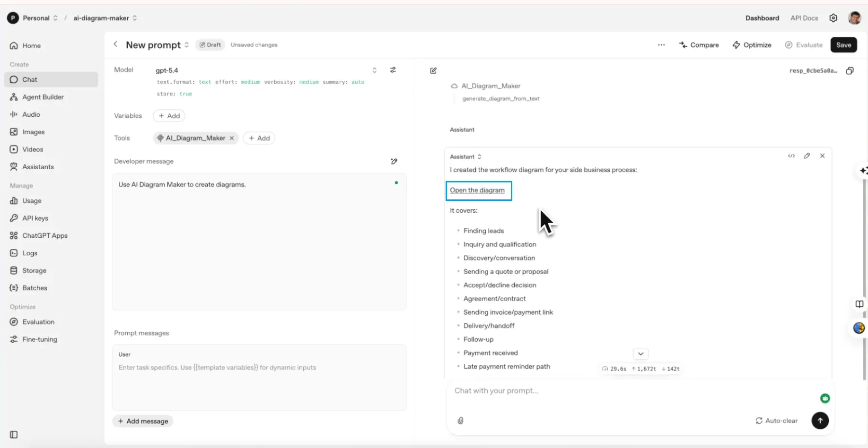Open the gpt-5.4 model dropdown
The image size is (868, 448).
(374, 70)
